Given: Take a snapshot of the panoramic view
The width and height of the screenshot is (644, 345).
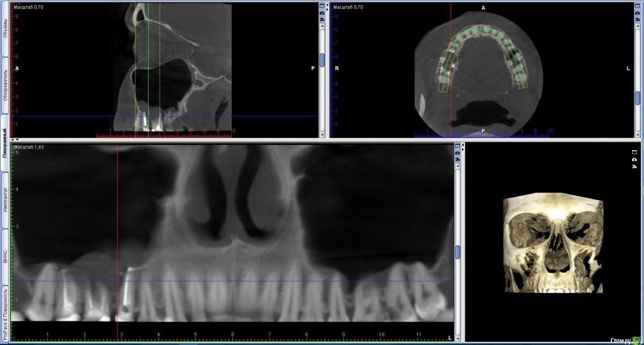Looking at the screenshot, I should tap(457, 152).
